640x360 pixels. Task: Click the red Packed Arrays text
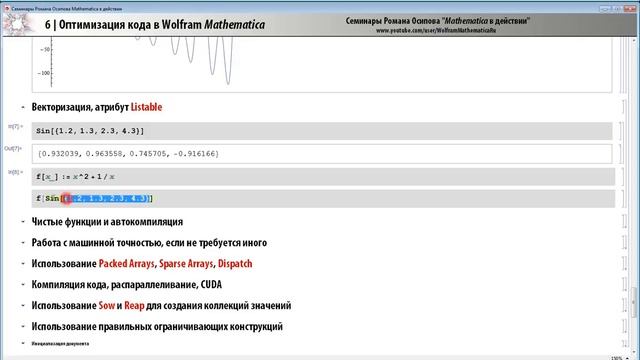127,264
